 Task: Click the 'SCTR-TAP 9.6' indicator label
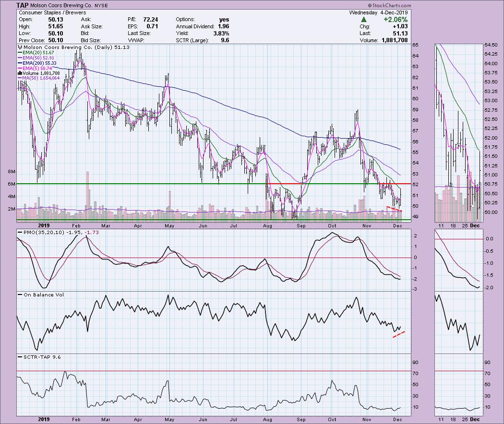click(x=42, y=357)
